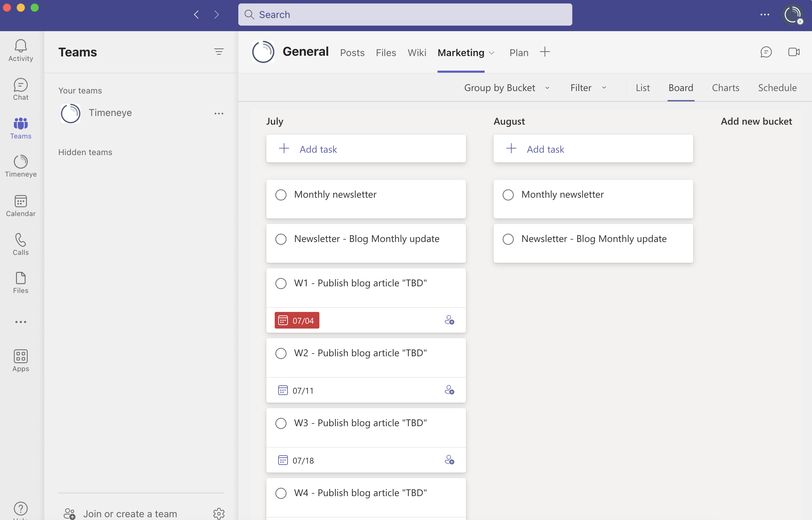
Task: Open Chat in the sidebar
Action: [x=21, y=89]
